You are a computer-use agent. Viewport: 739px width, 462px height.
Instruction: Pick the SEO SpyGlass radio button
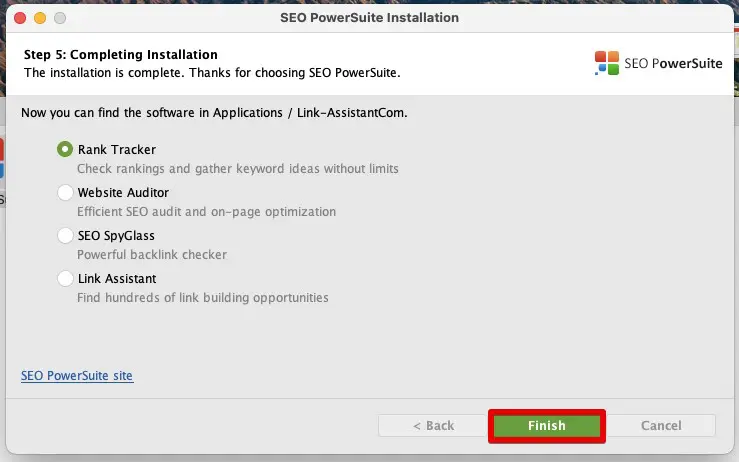pos(66,236)
